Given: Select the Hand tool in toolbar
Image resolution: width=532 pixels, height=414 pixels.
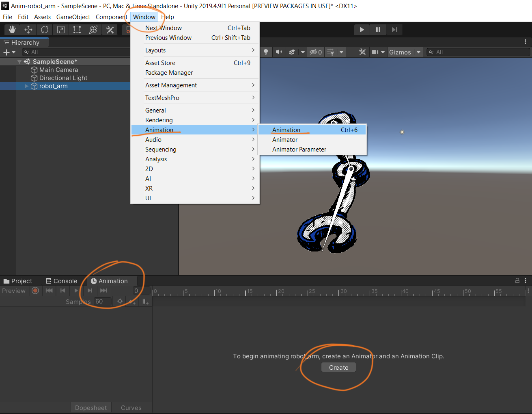Looking at the screenshot, I should tap(12, 30).
